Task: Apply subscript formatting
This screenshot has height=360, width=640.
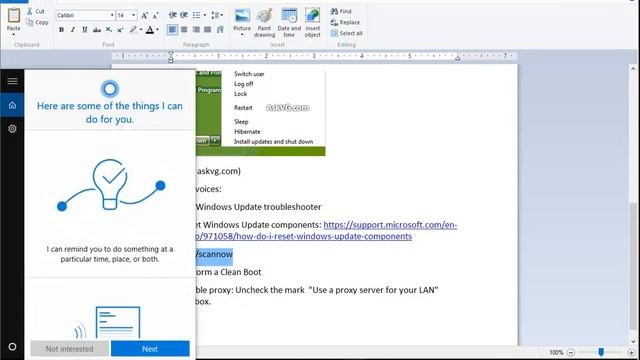Action: [x=109, y=30]
